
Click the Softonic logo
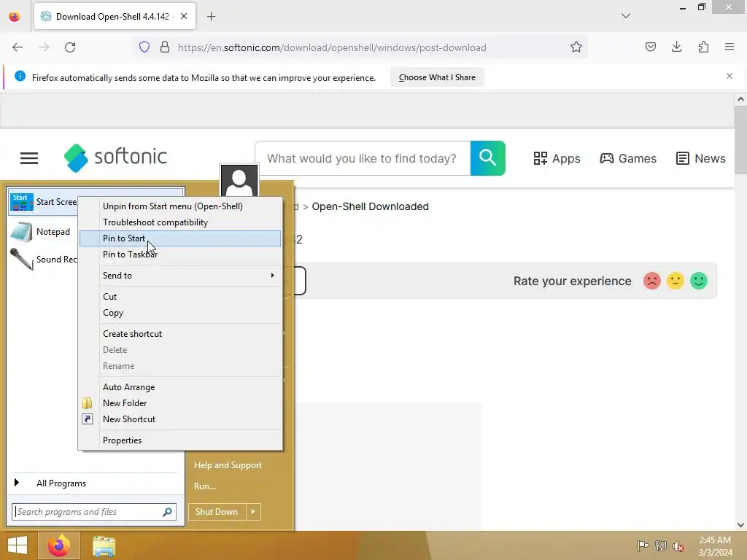[x=115, y=157]
